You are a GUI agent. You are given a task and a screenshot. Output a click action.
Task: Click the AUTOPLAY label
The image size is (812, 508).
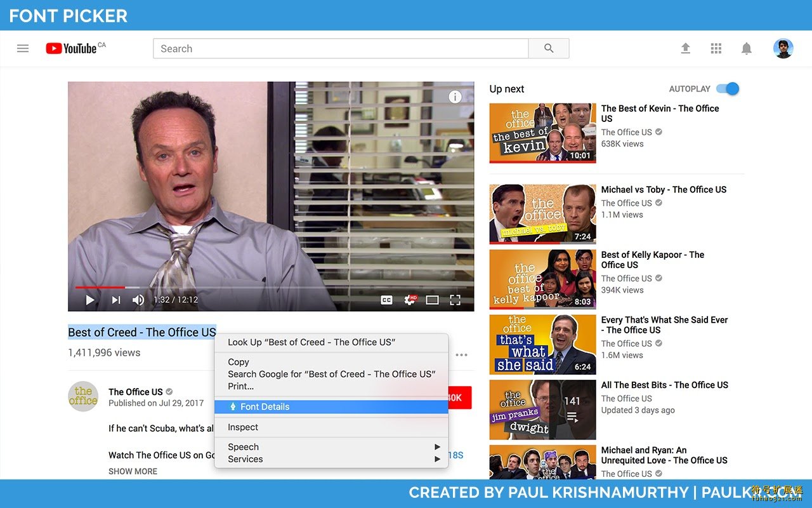[690, 89]
